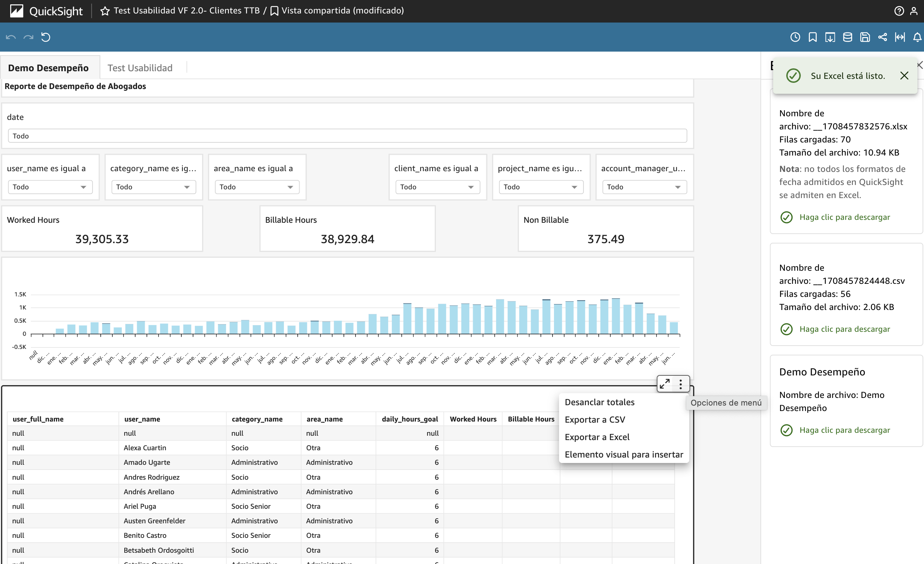Open the user account icon
Screen dimensions: 924x564
click(x=914, y=11)
